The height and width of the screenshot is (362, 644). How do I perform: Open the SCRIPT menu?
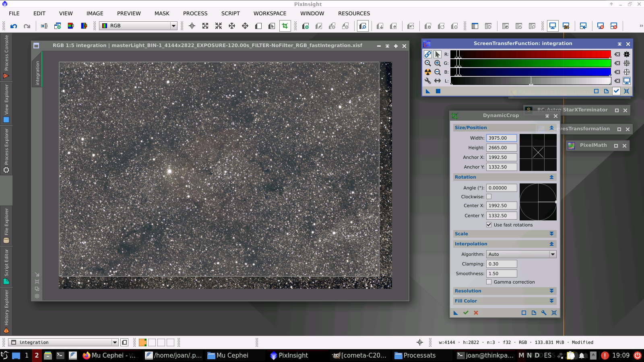coord(230,13)
